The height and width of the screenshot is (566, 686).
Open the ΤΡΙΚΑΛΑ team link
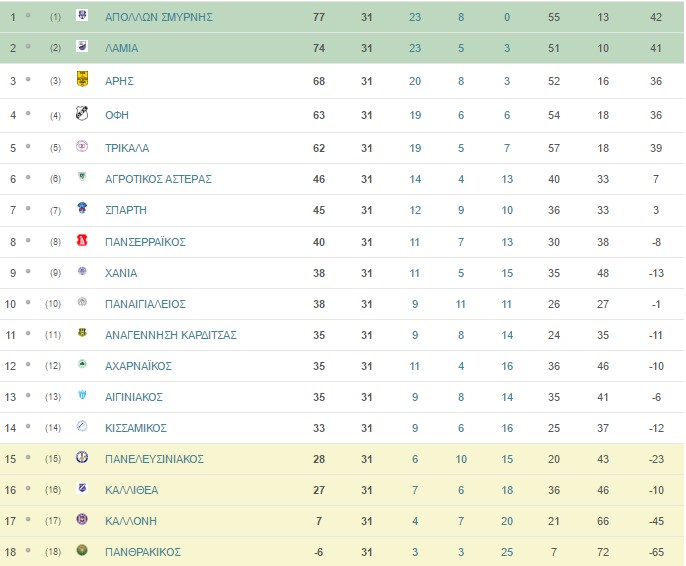pyautogui.click(x=127, y=148)
